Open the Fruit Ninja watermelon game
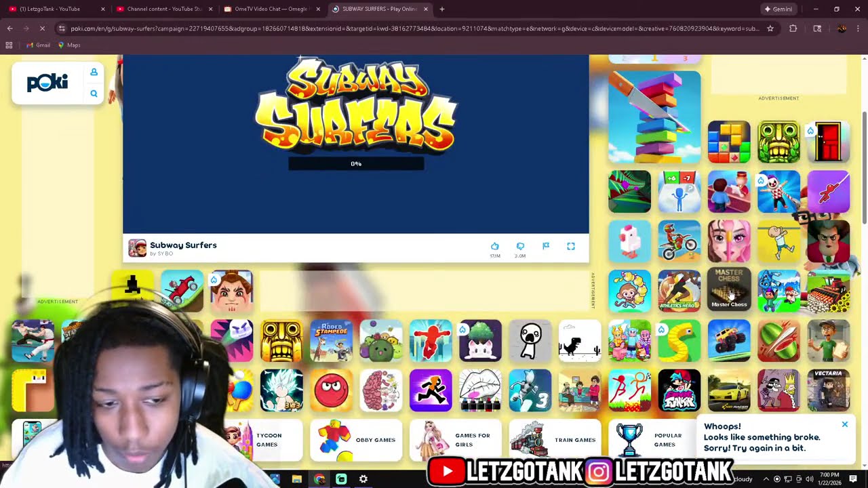868x488 pixels. point(779,340)
